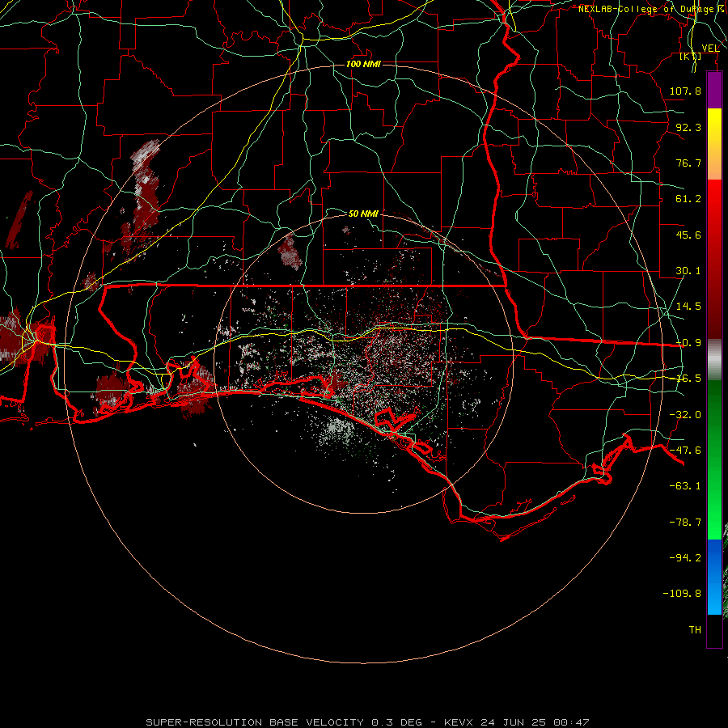Click the Super-Resolution Base Velocity caption at bottom

coord(368,722)
